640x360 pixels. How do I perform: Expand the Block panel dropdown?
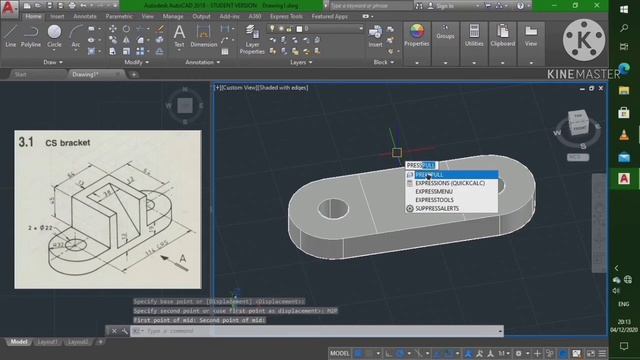pos(384,62)
